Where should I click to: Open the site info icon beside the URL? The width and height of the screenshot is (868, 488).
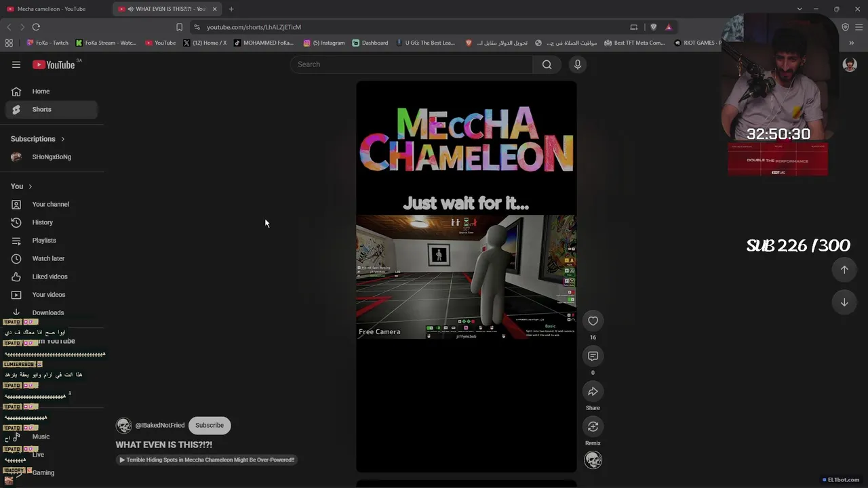(x=197, y=27)
